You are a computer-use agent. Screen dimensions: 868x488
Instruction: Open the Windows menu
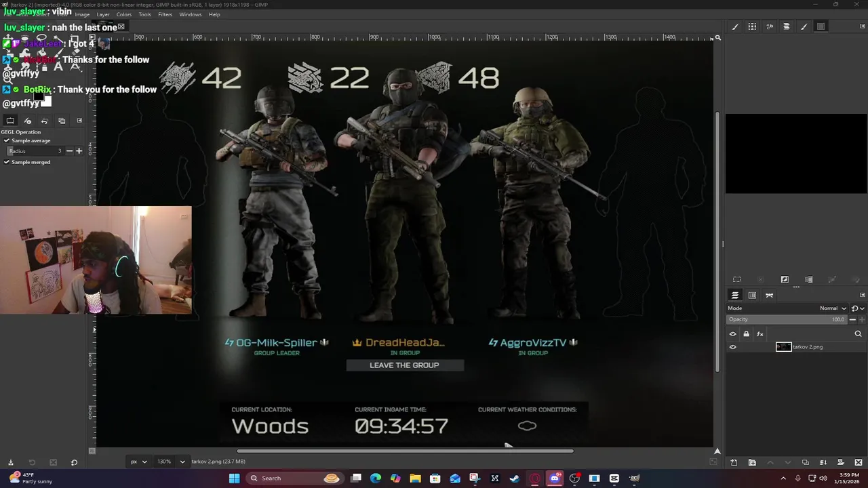[x=191, y=14]
